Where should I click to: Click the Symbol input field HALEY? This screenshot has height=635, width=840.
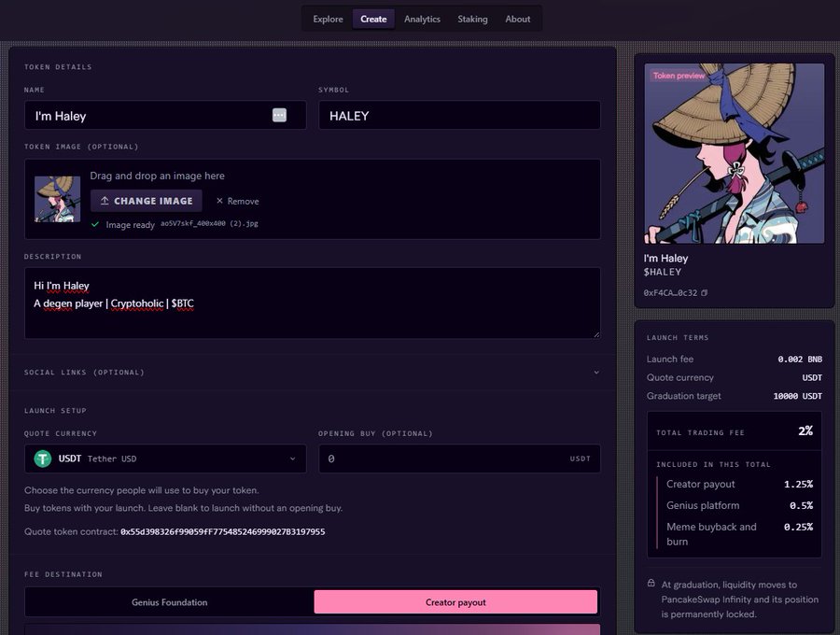click(459, 115)
